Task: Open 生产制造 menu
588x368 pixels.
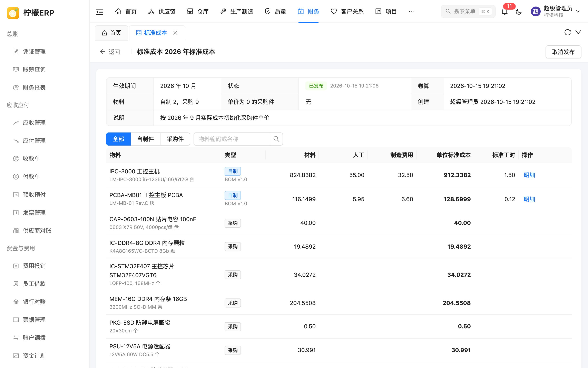Action: 237,11
